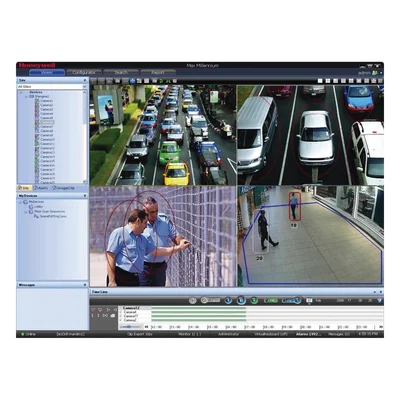400x400 pixels.
Task: Click the blue highlighted video toolbar icon
Action: tap(132, 81)
